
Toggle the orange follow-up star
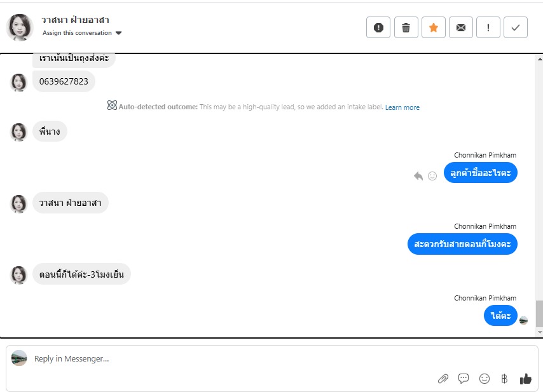[434, 27]
